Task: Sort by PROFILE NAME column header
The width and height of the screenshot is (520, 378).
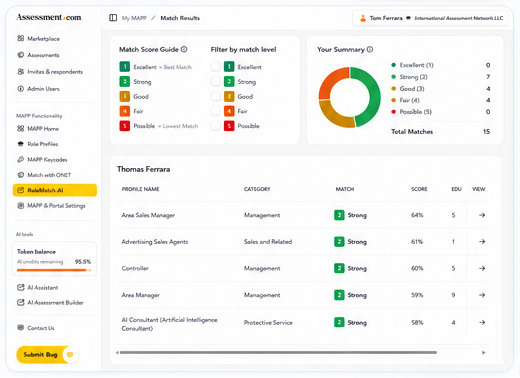Action: (x=140, y=189)
